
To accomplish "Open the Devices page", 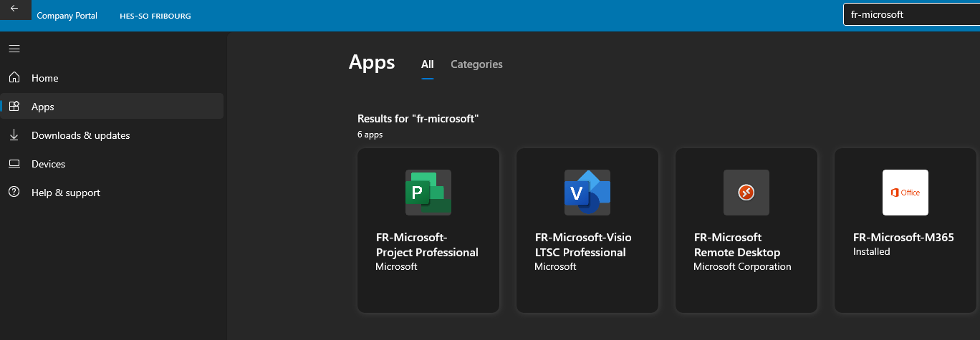I will click(112, 164).
